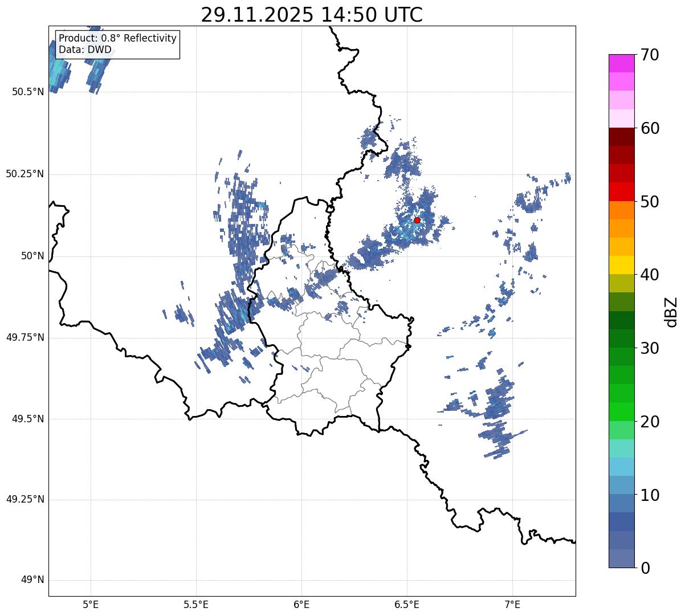The height and width of the screenshot is (616, 685).
Task: Click the dBZ colorbar axis label
Action: point(671,312)
